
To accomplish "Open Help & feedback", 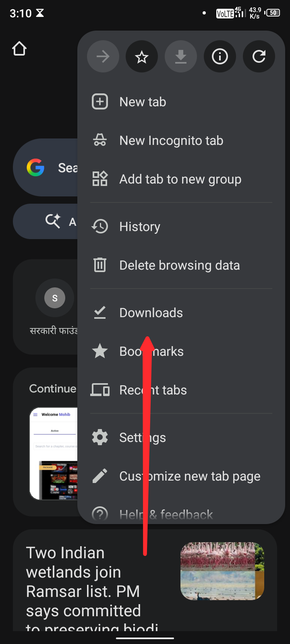I will 166,514.
